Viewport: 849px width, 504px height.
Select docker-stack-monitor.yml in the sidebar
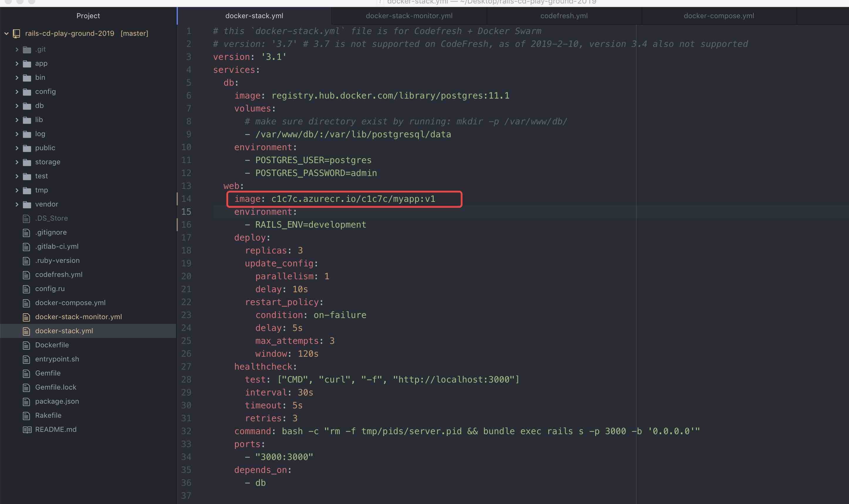point(78,317)
